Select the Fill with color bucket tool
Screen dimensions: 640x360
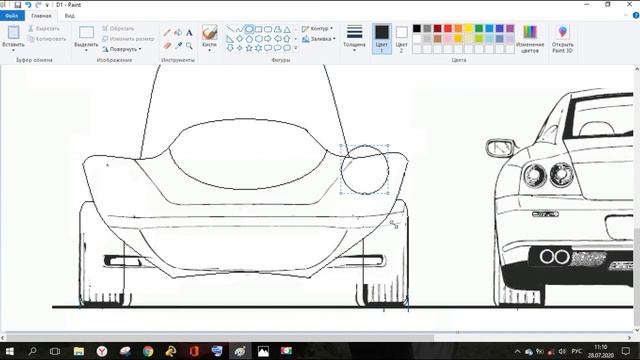coord(178,33)
